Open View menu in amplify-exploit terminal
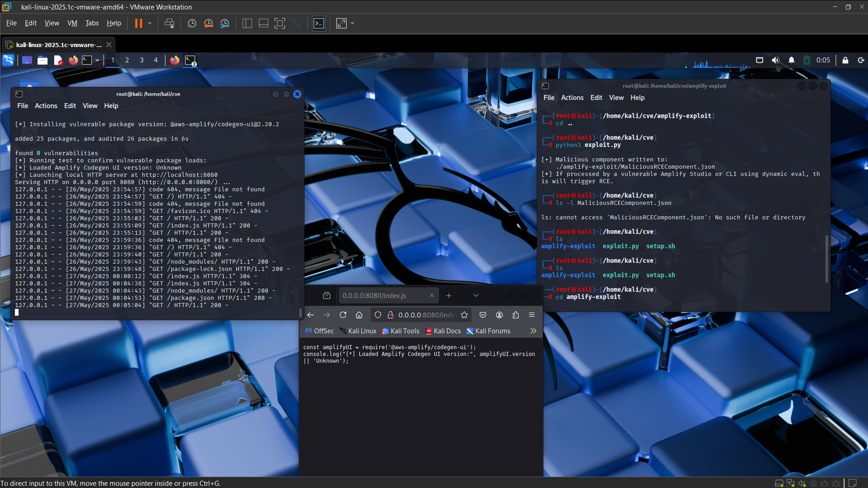This screenshot has width=868, height=488. pyautogui.click(x=616, y=98)
